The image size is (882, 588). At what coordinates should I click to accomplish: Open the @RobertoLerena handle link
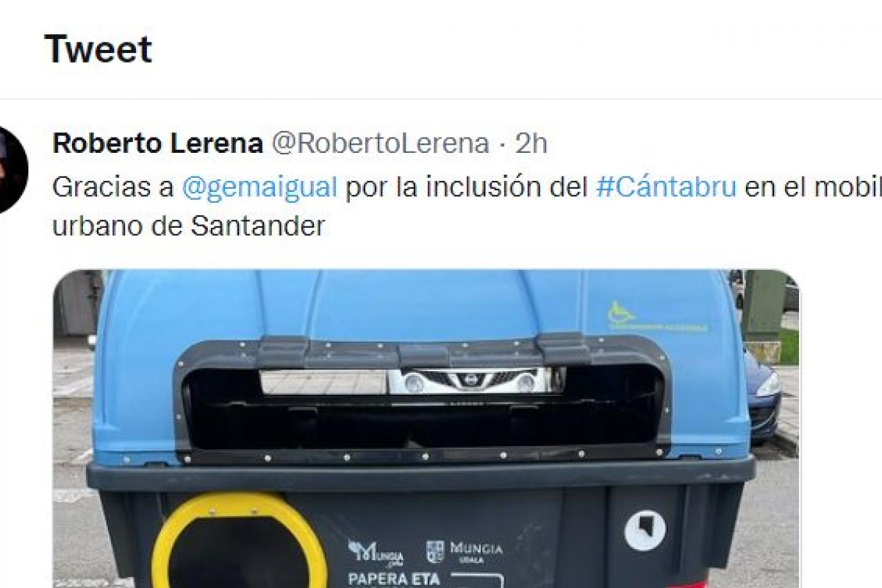(x=380, y=143)
